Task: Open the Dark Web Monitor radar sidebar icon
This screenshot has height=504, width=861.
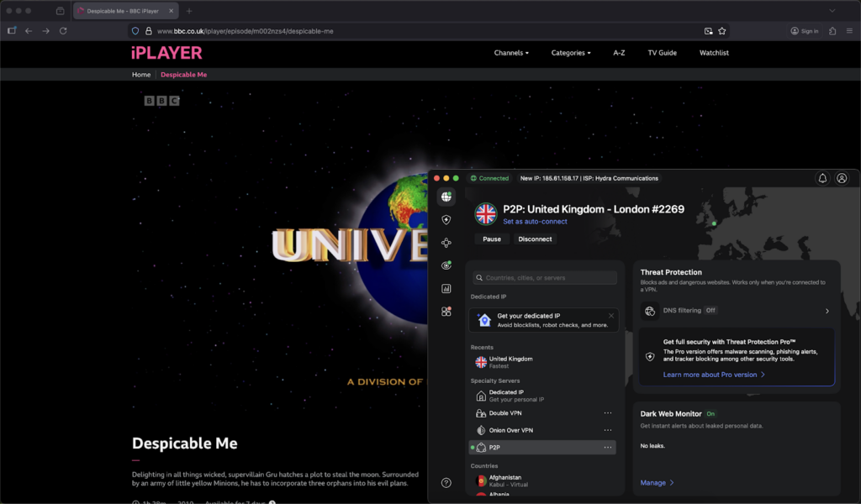Action: point(446,265)
